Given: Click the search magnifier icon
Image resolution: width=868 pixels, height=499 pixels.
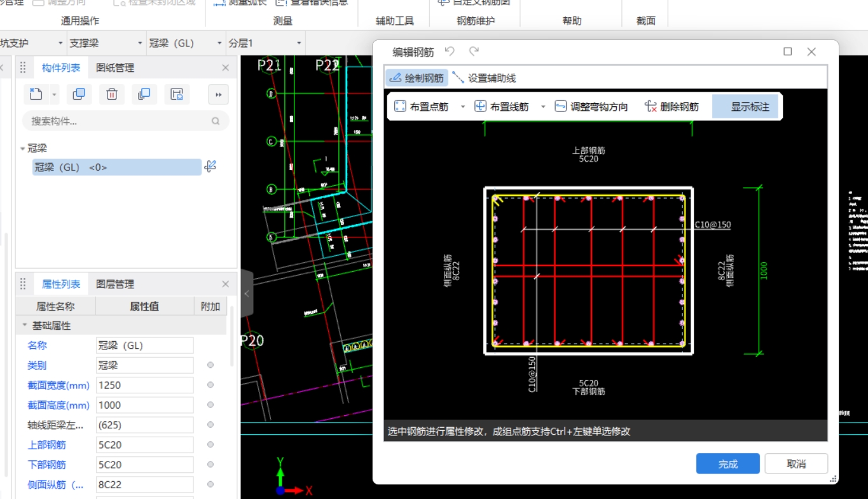Looking at the screenshot, I should [216, 121].
